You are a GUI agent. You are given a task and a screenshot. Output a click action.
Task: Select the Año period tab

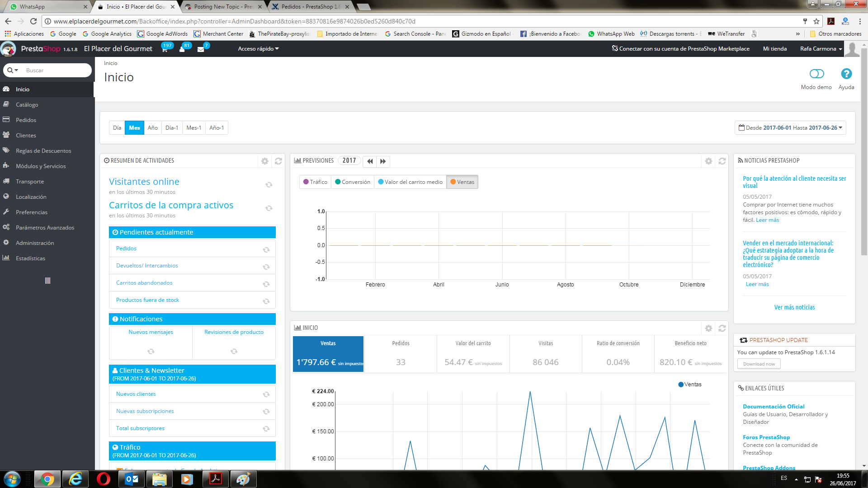click(x=153, y=128)
